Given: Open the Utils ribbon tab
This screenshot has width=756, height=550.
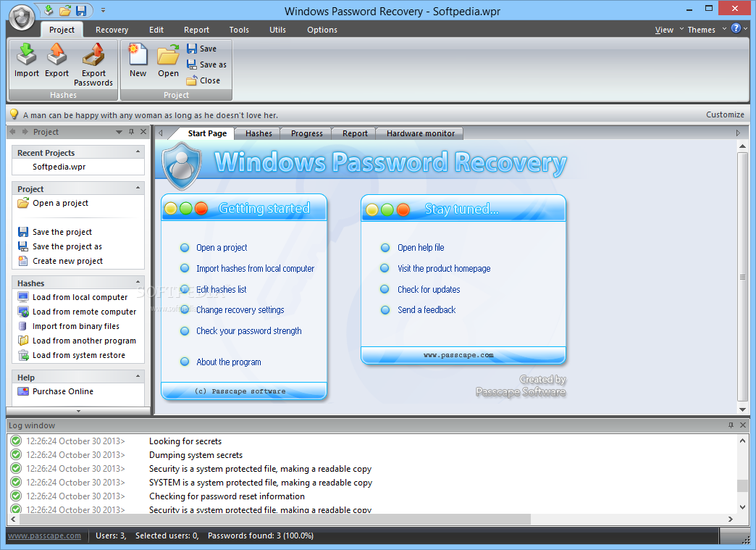Looking at the screenshot, I should (x=278, y=30).
